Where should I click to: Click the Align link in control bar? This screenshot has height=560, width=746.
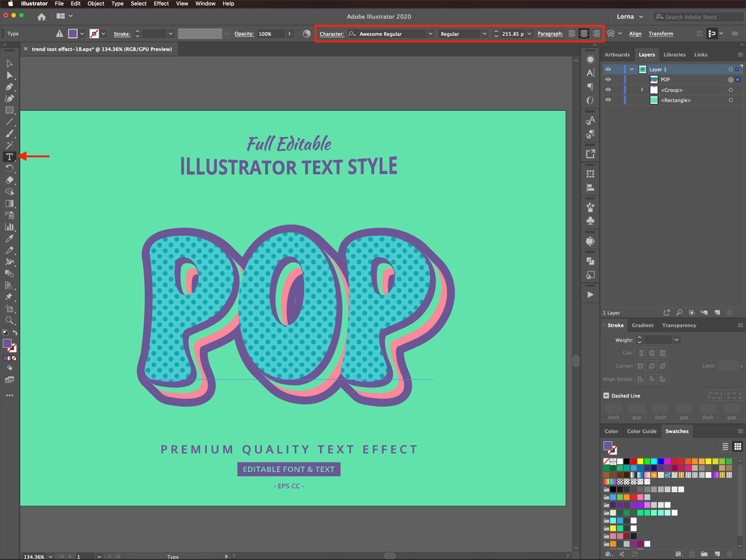635,34
